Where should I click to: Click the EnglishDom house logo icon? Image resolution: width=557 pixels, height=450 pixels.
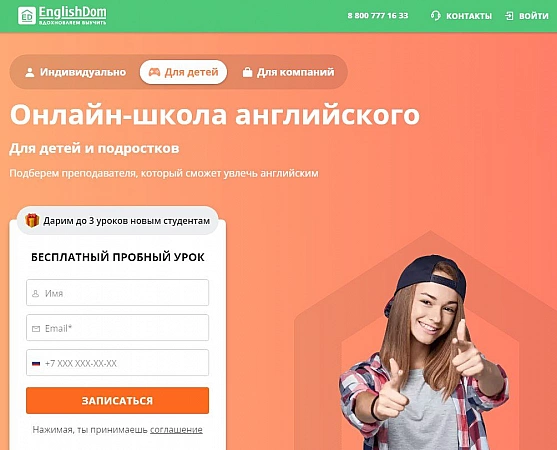27,16
